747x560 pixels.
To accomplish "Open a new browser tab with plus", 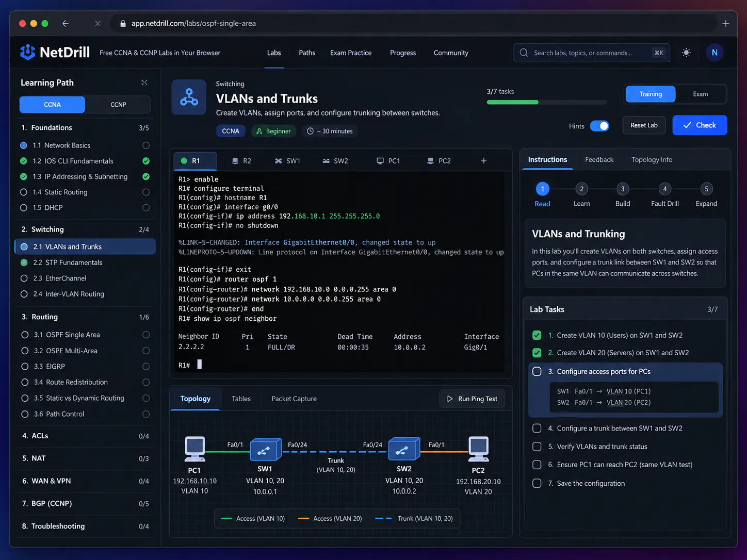I will coord(726,23).
